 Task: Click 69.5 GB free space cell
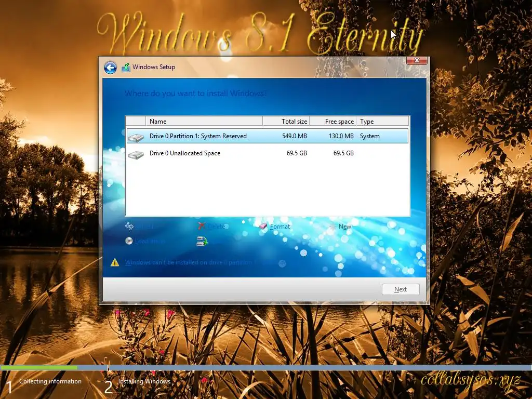tap(343, 153)
